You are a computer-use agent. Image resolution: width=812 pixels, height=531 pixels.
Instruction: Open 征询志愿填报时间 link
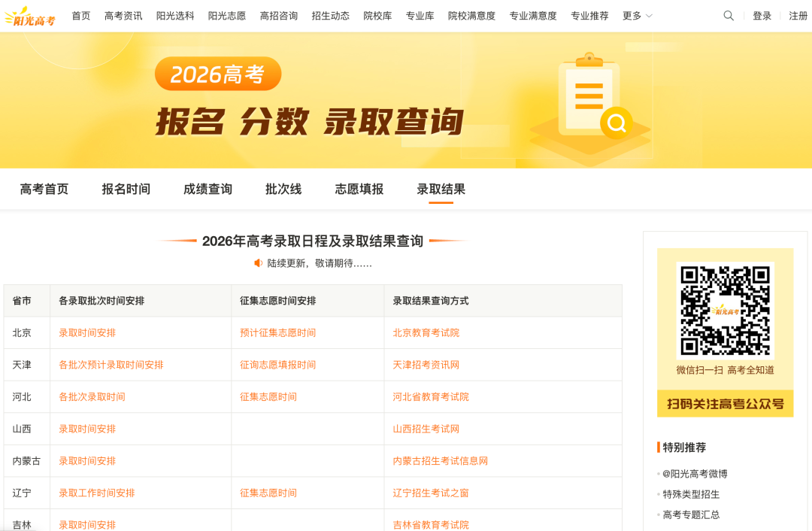point(277,365)
